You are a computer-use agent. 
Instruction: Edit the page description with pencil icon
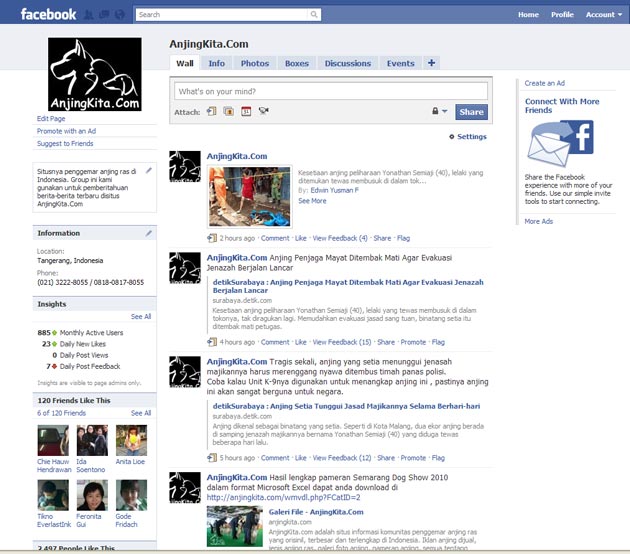[x=149, y=170]
